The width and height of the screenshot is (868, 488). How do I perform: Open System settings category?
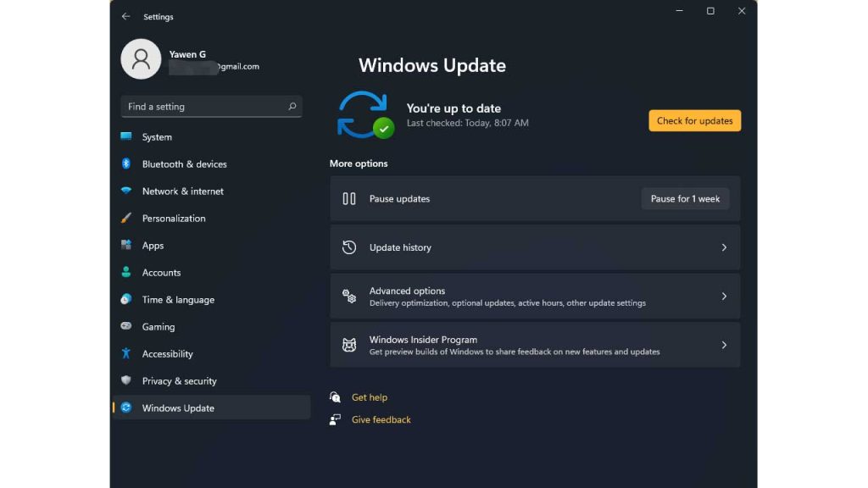click(x=211, y=136)
